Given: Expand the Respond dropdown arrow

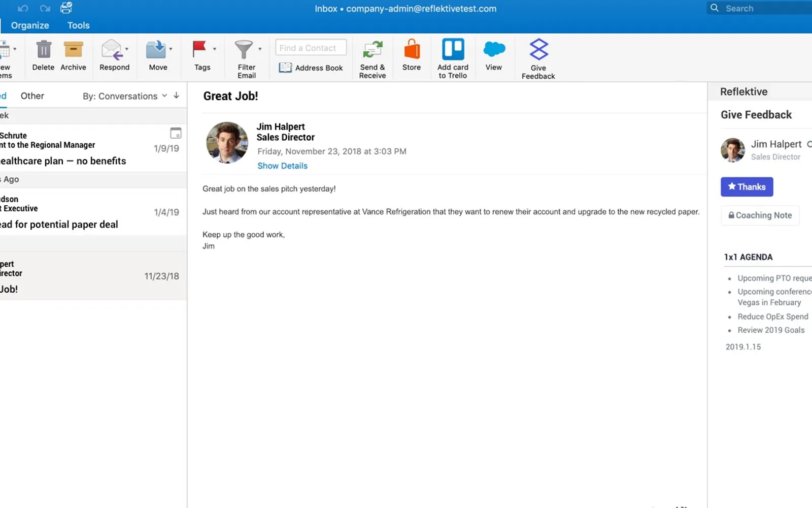Looking at the screenshot, I should [127, 49].
